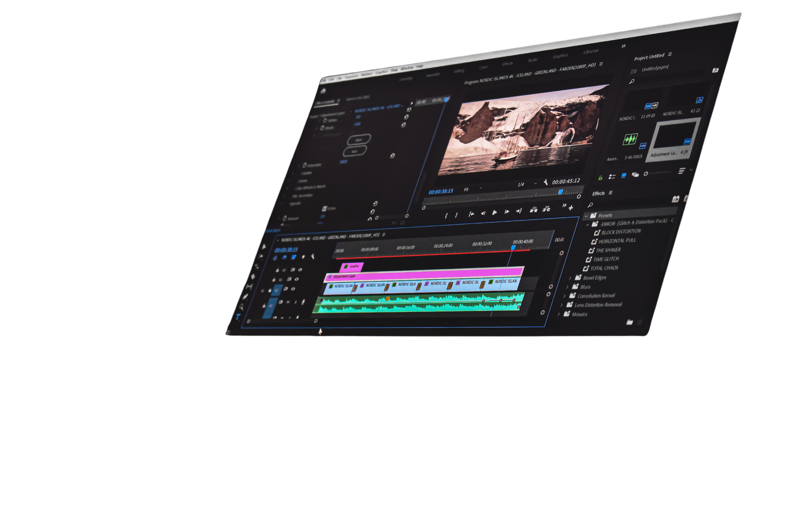The image size is (798, 532).
Task: Click the Lift button in Program monitor
Action: 534,210
